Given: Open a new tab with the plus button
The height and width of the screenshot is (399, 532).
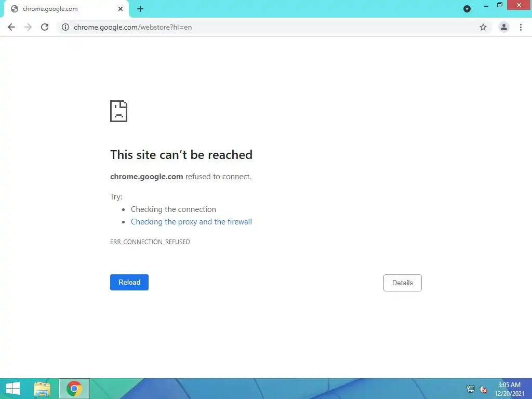Looking at the screenshot, I should click(140, 9).
